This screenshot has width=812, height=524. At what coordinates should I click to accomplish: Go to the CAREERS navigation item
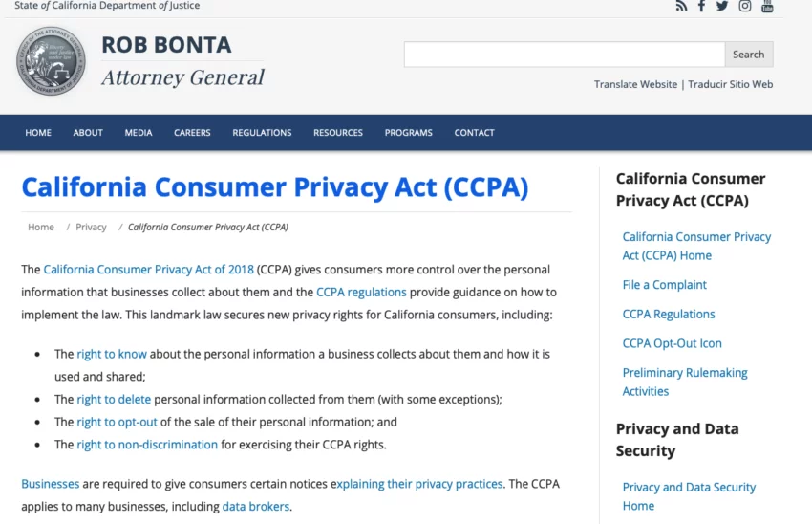coord(192,133)
